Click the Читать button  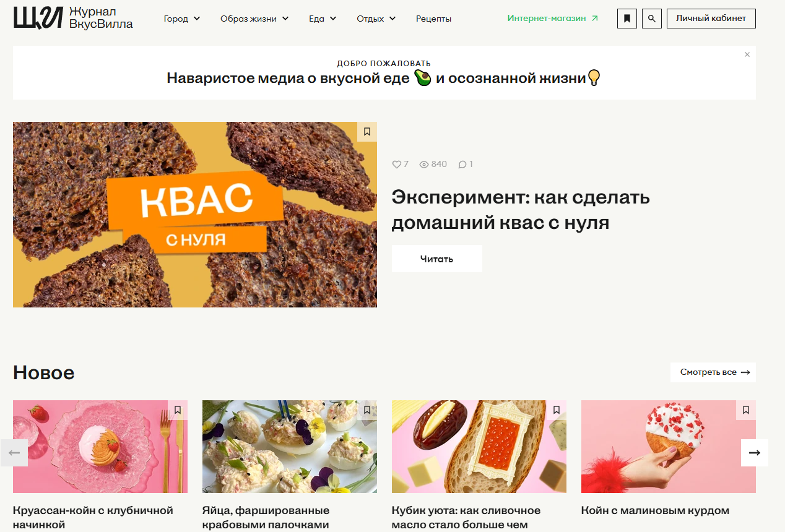tap(437, 259)
